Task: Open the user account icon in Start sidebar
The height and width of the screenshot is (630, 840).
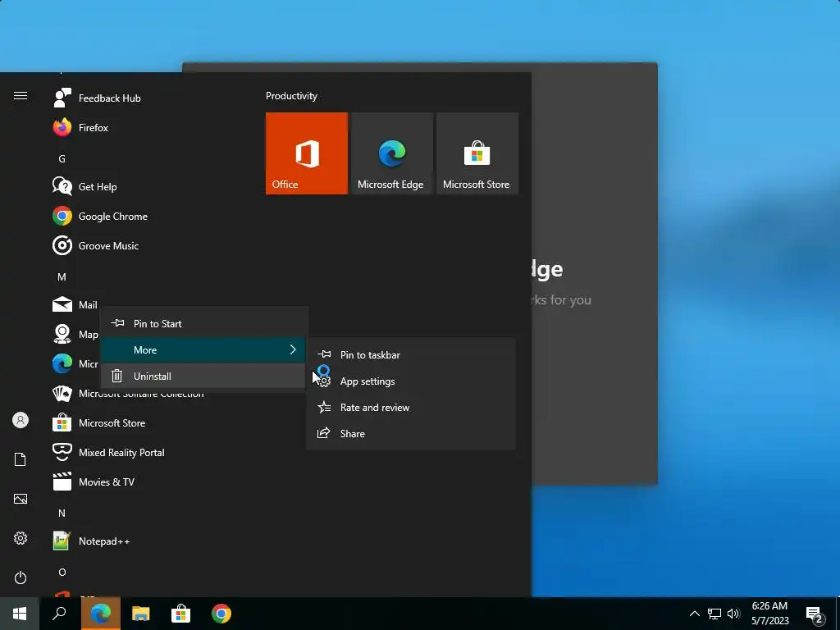Action: pos(21,420)
